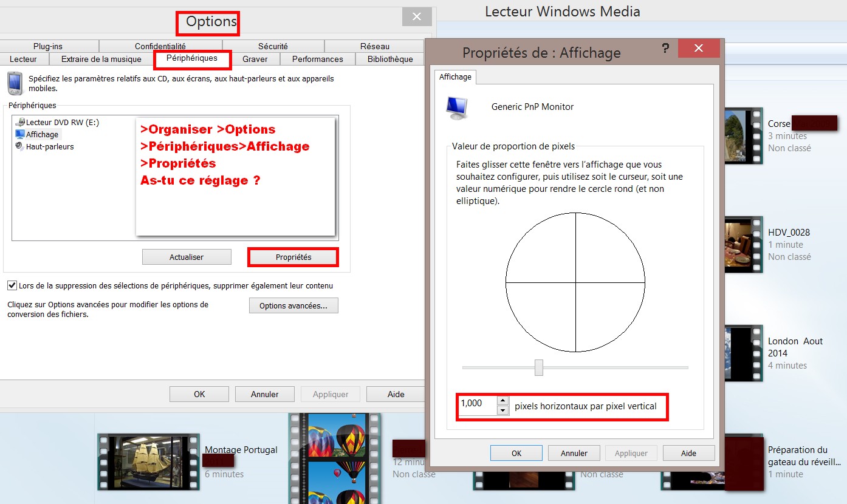Viewport: 847px width, 504px height.
Task: Select the Périphériques tab
Action: [192, 58]
